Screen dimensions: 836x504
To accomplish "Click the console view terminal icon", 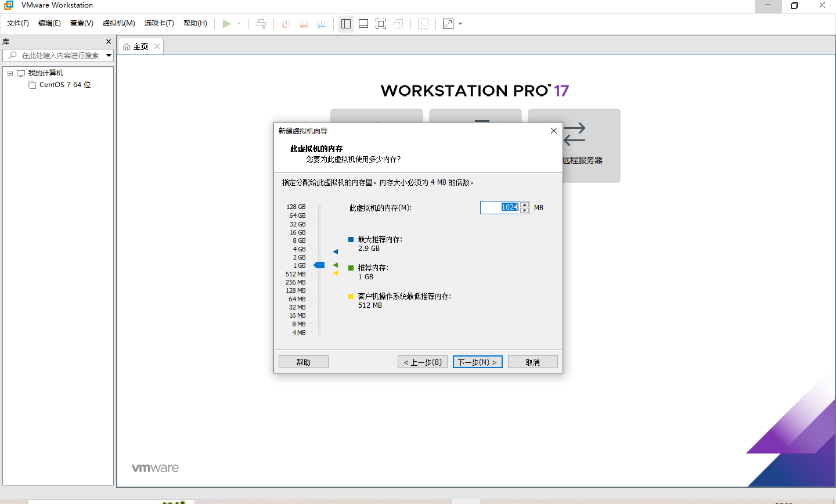I will click(423, 24).
